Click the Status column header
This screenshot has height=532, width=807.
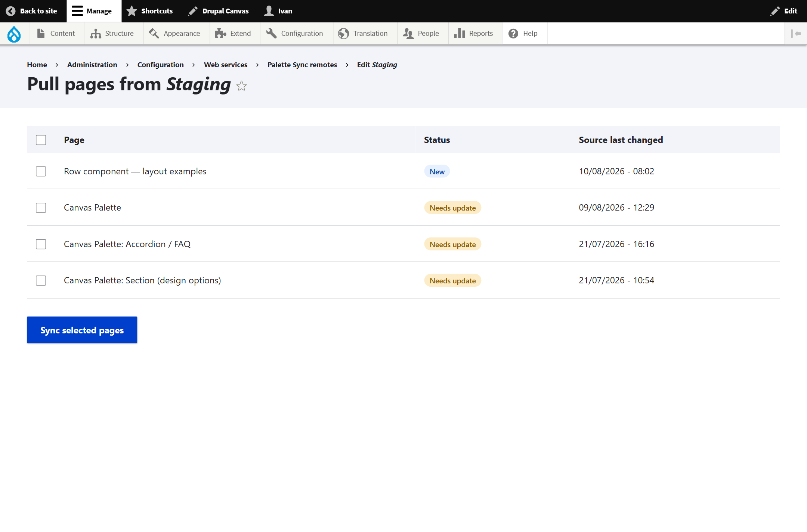tap(437, 140)
